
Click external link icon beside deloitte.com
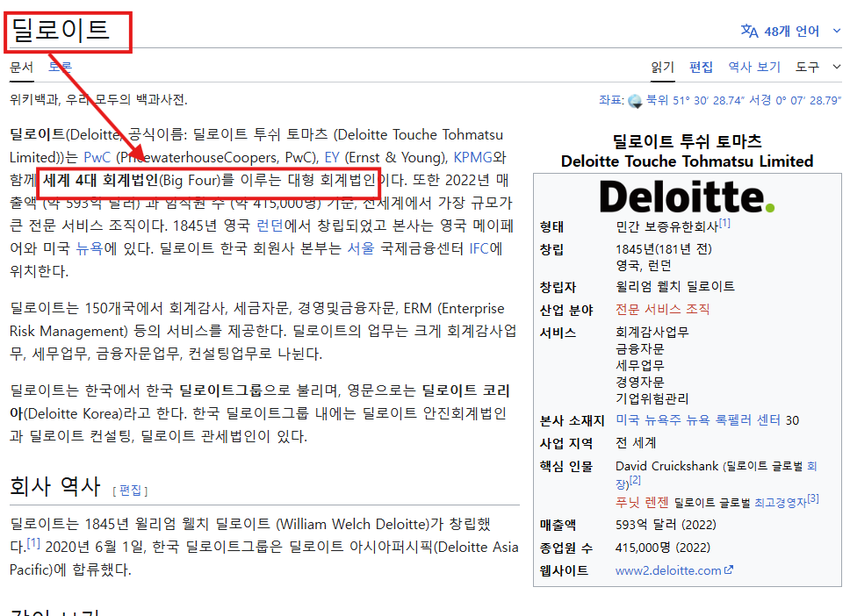click(x=729, y=570)
